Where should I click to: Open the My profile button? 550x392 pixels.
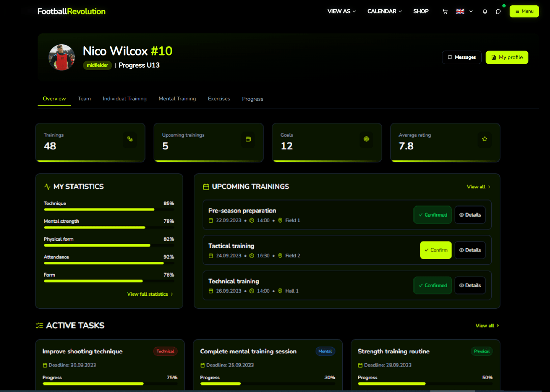pos(507,57)
